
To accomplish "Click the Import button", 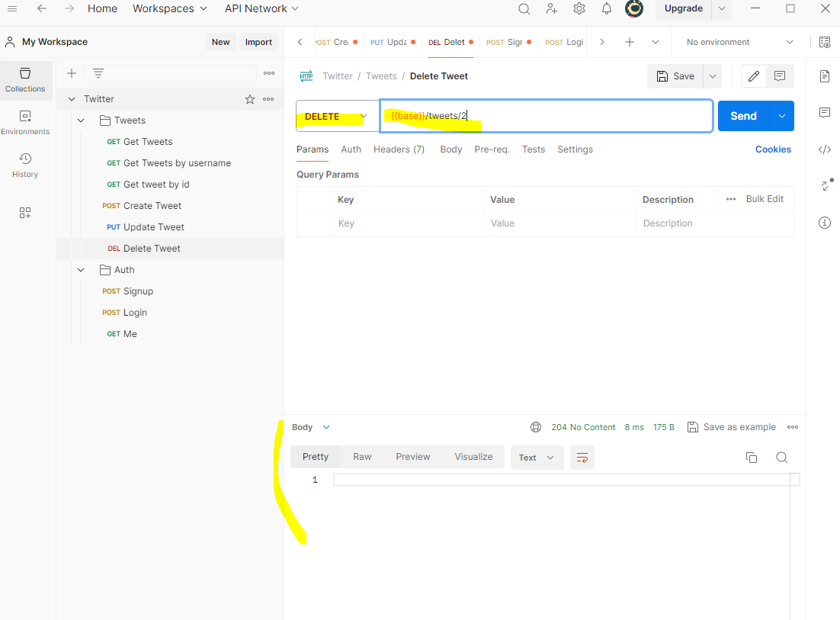I will coord(258,42).
